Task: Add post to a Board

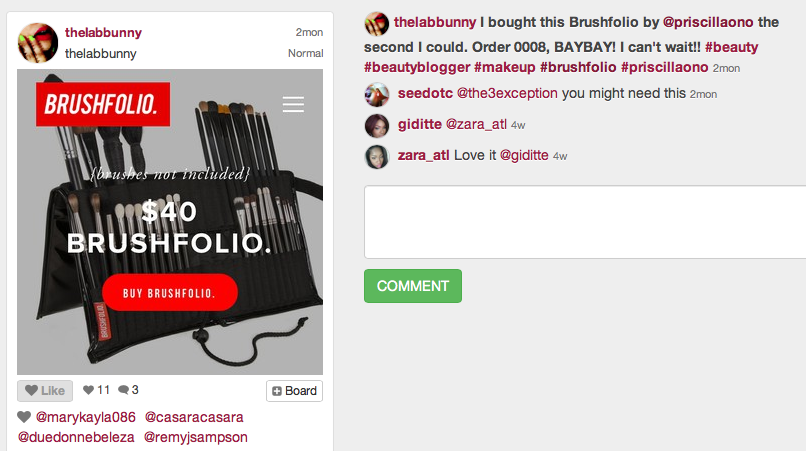Action: (x=295, y=391)
